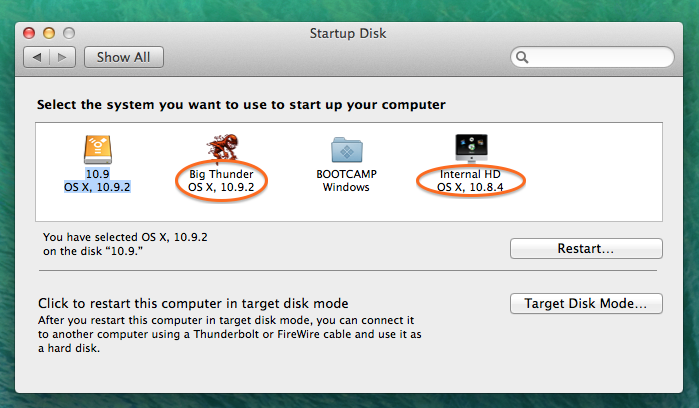Click the gray zoom window button
This screenshot has width=699, height=408.
coord(69,33)
